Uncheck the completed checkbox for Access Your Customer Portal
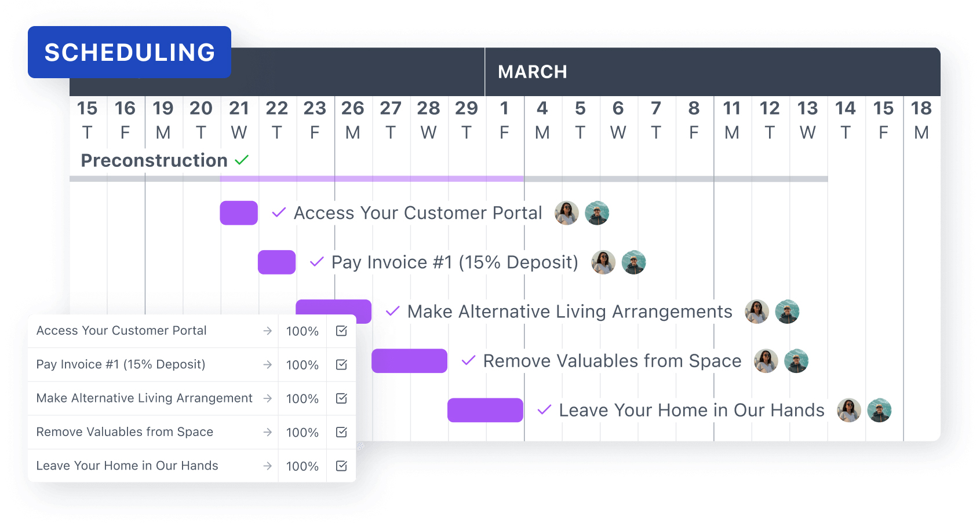This screenshot has width=980, height=527. 341,331
